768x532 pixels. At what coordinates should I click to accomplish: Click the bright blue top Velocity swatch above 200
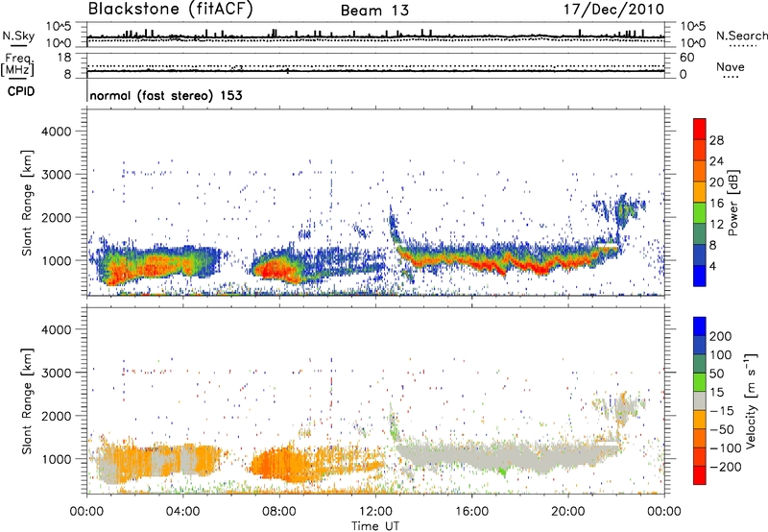700,326
